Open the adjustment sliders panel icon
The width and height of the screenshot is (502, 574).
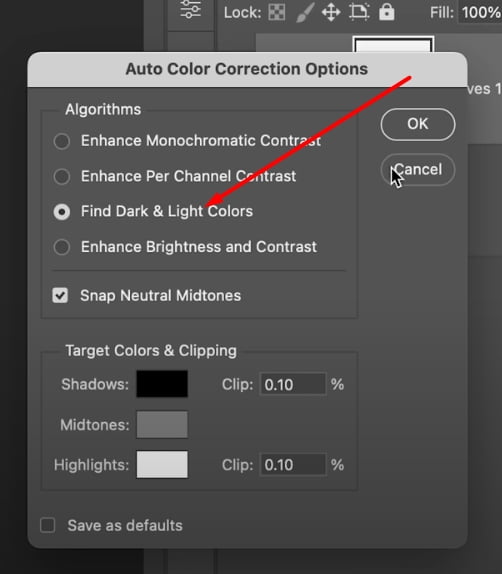[x=191, y=9]
